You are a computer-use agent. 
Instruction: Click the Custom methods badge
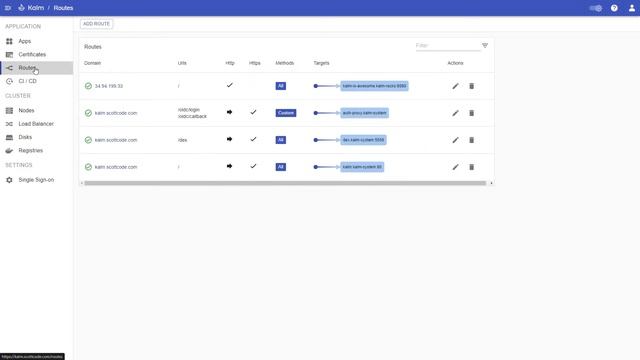(x=286, y=113)
